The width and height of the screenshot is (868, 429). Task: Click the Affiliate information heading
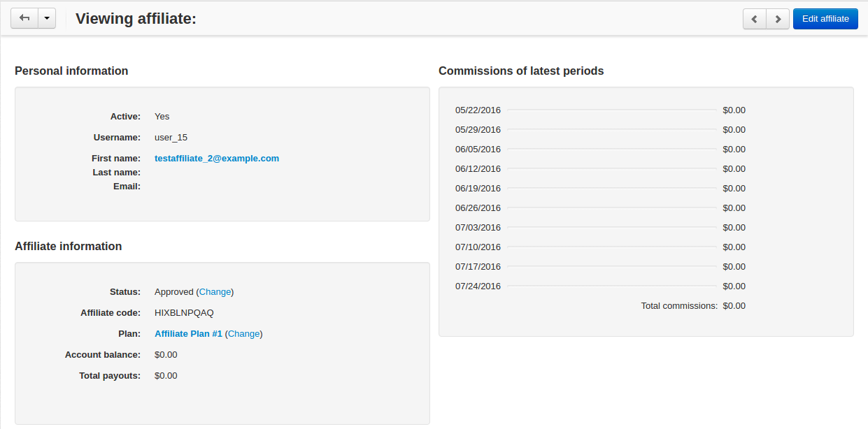tap(68, 246)
